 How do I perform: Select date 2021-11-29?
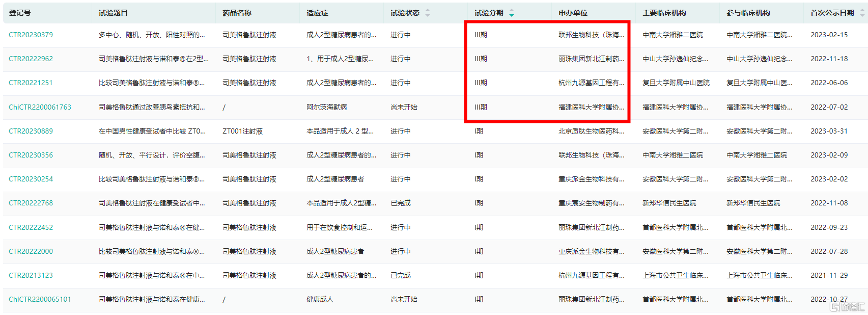tap(829, 275)
